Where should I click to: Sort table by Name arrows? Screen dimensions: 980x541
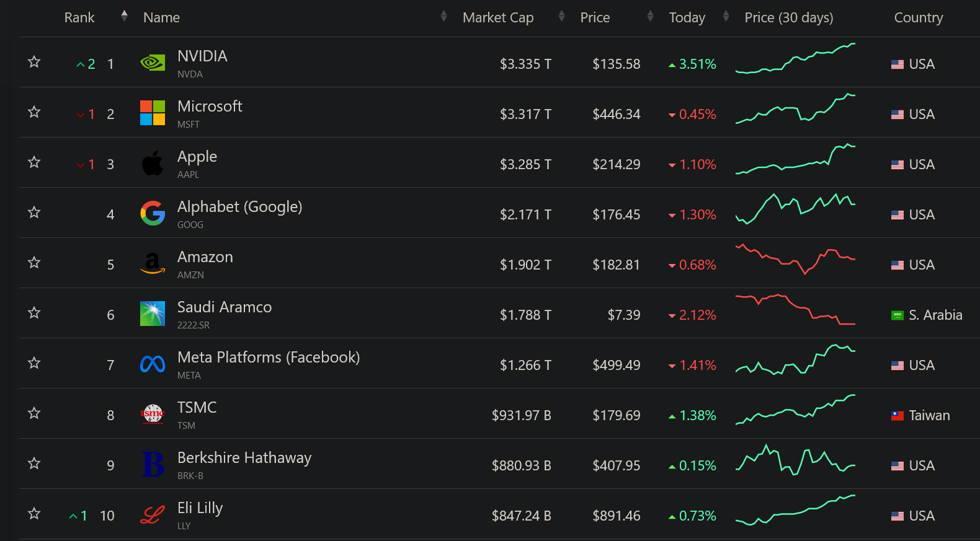click(443, 16)
